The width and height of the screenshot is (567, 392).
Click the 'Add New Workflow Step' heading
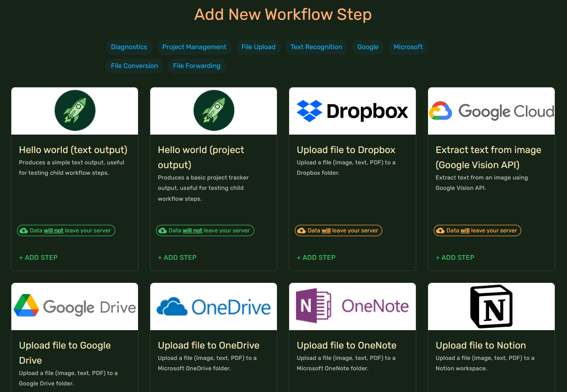[x=283, y=14]
